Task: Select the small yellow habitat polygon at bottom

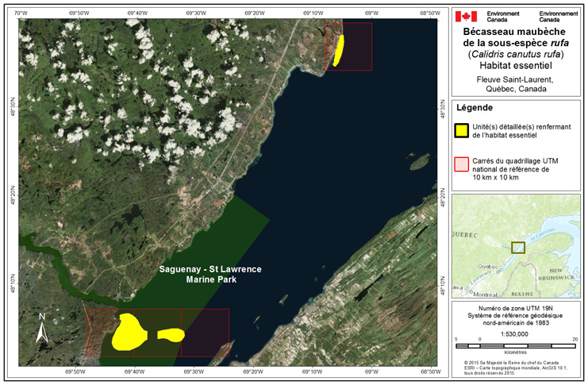Action: (171, 335)
